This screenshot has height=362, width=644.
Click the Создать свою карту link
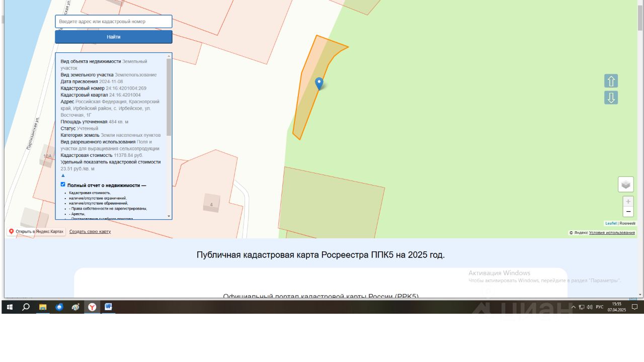(x=90, y=232)
